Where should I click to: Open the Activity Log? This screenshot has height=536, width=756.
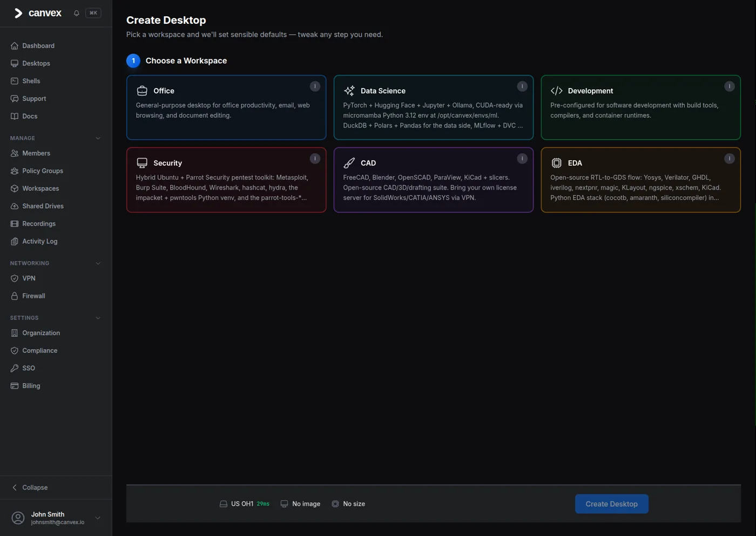pos(56,242)
